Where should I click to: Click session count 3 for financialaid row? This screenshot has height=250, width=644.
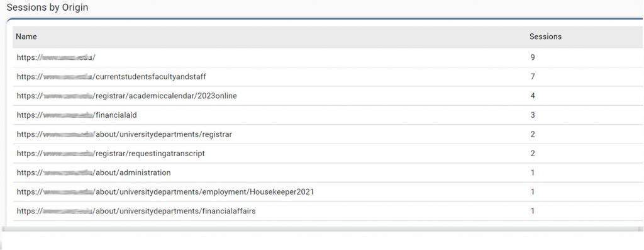(532, 115)
